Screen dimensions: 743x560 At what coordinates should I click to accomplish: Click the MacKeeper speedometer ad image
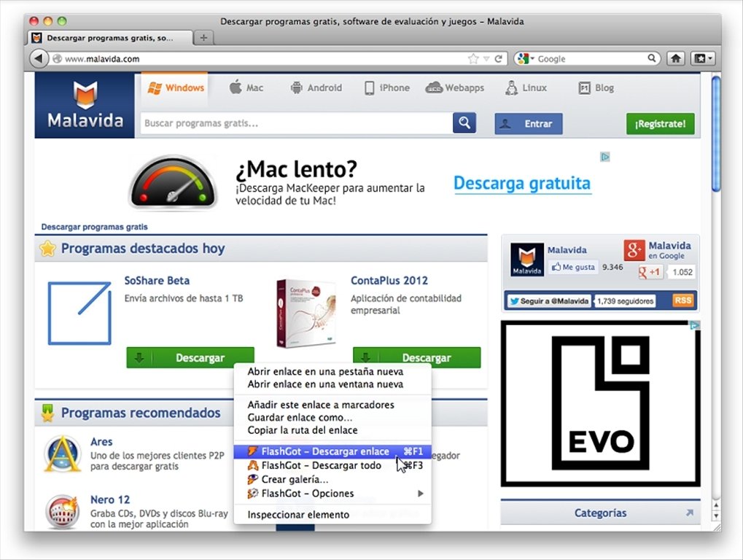(174, 182)
